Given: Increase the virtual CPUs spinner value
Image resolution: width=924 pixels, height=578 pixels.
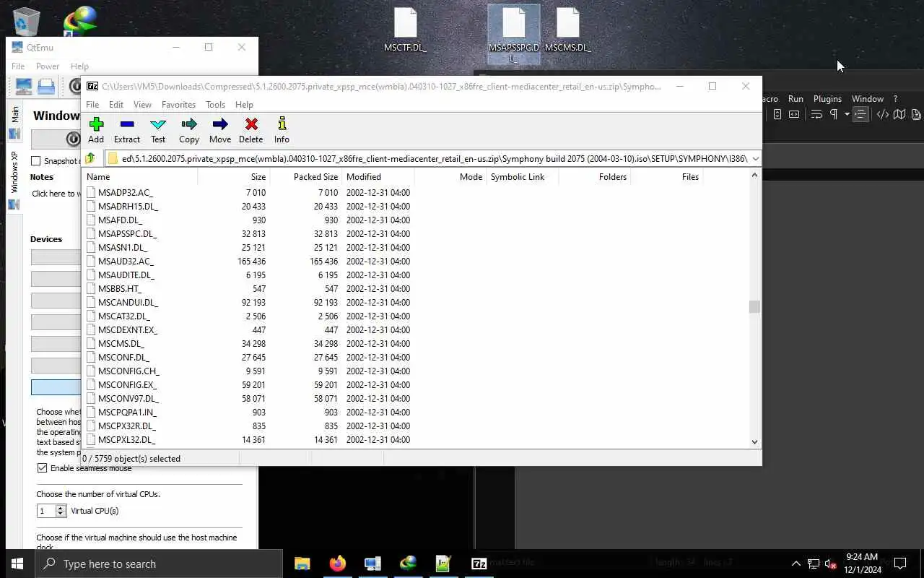Looking at the screenshot, I should click(x=61, y=508).
